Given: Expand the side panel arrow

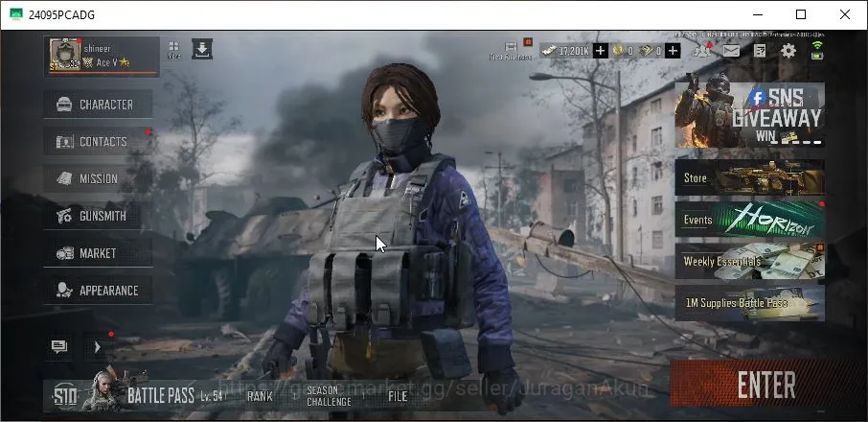Looking at the screenshot, I should pos(98,347).
